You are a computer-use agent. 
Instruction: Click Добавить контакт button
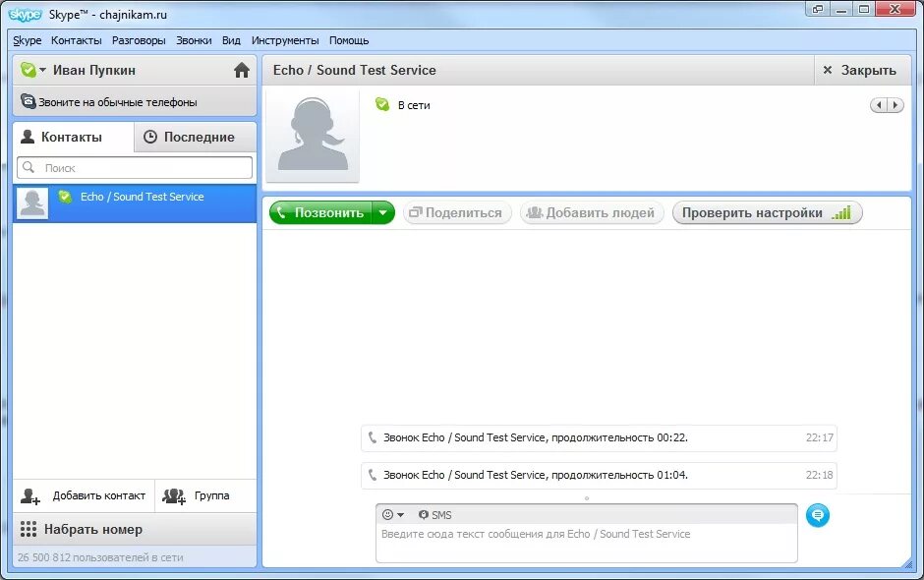click(84, 495)
